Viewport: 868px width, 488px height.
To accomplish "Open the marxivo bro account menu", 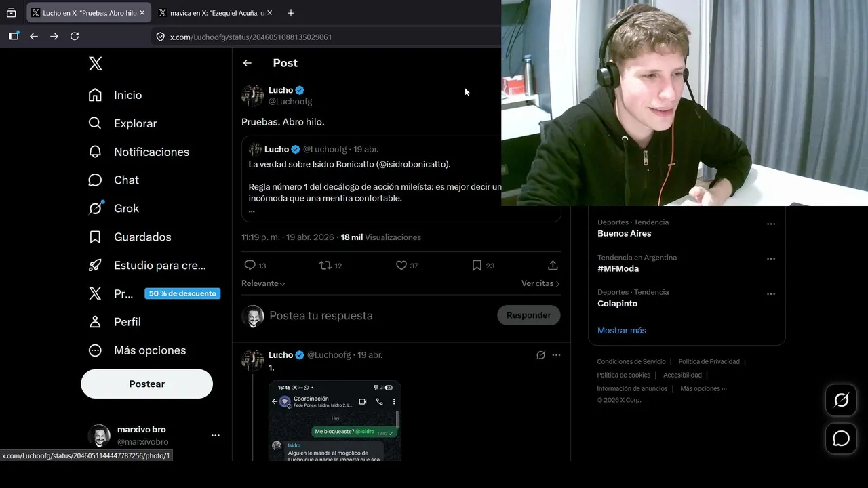I will click(215, 436).
